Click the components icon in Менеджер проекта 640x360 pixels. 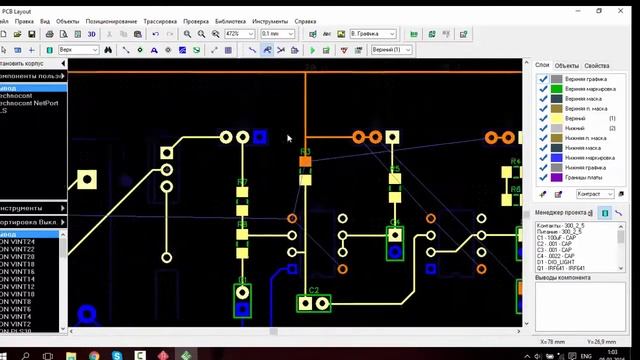pos(605,213)
